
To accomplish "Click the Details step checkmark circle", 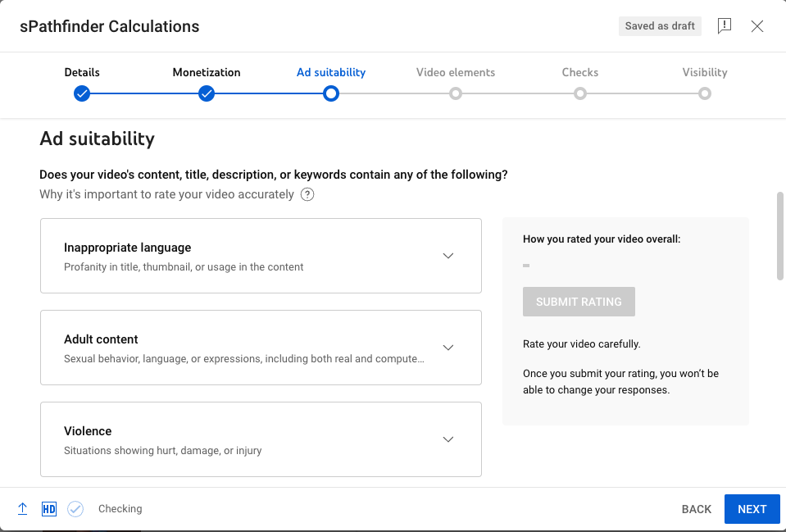I will [82, 93].
